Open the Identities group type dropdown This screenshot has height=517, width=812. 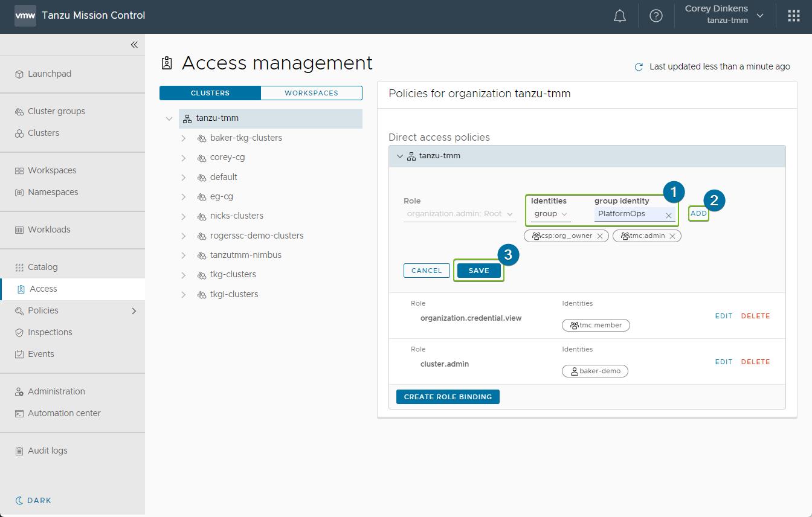pos(551,214)
